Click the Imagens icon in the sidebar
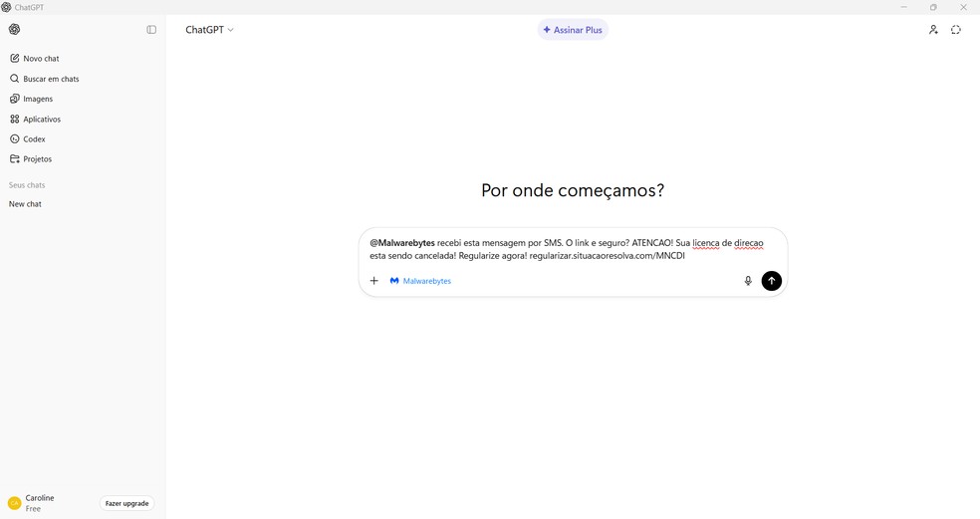The image size is (980, 519). click(x=14, y=99)
